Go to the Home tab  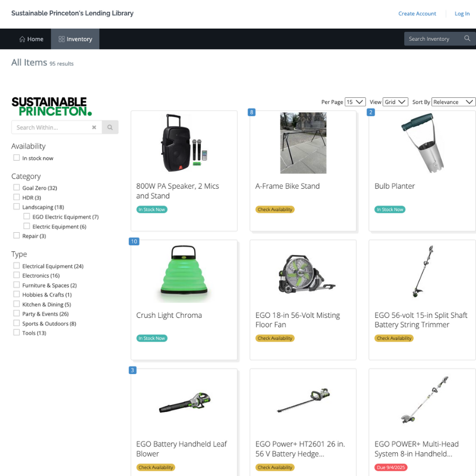pos(31,39)
